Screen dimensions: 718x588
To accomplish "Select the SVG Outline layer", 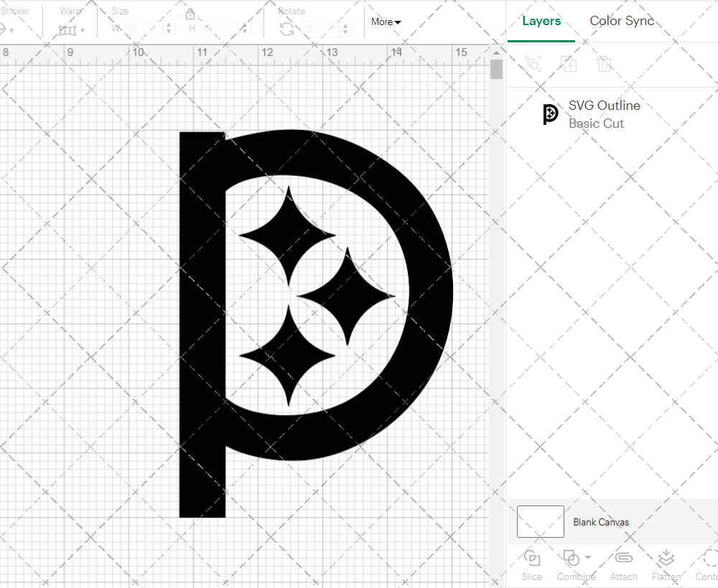I will click(x=603, y=114).
